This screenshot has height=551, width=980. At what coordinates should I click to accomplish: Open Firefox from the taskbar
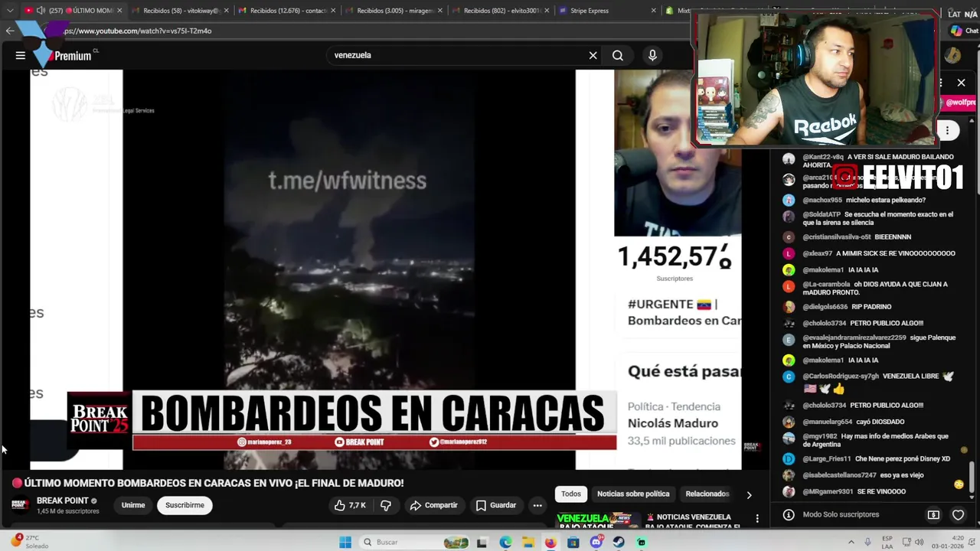tap(550, 542)
